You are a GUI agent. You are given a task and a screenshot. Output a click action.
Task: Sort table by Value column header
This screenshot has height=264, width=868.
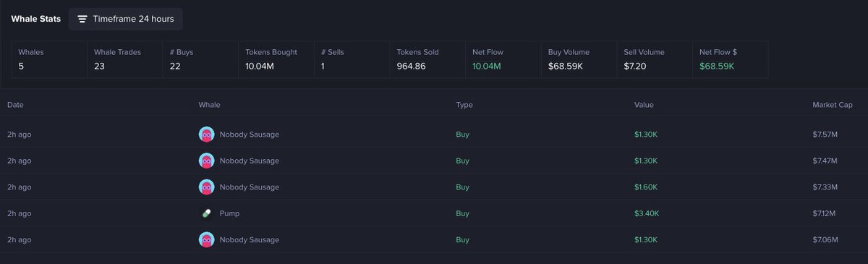(644, 106)
